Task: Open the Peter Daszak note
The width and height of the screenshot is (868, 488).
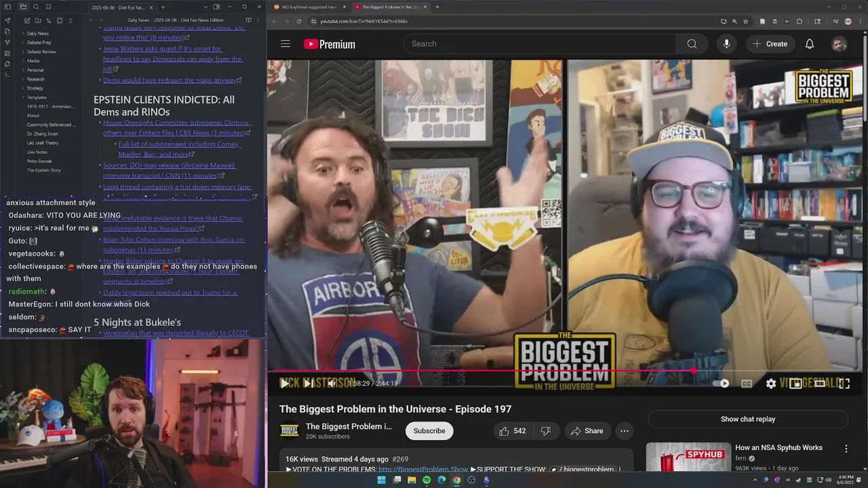Action: pyautogui.click(x=39, y=161)
